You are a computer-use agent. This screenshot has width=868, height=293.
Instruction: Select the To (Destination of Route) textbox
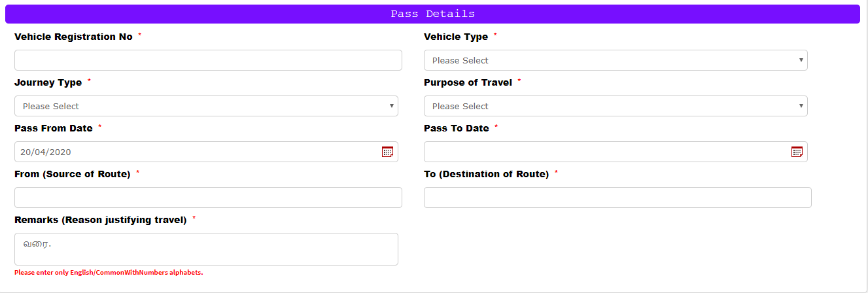click(617, 198)
